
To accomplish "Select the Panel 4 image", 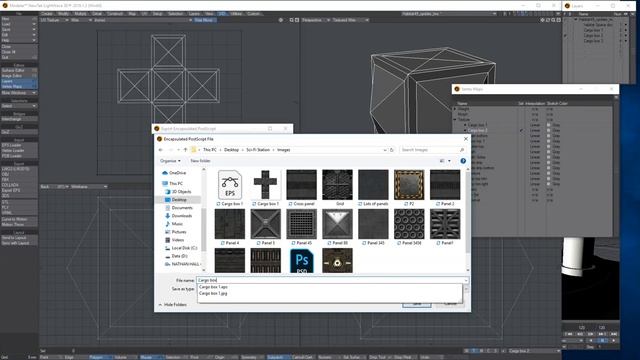I will tap(230, 227).
